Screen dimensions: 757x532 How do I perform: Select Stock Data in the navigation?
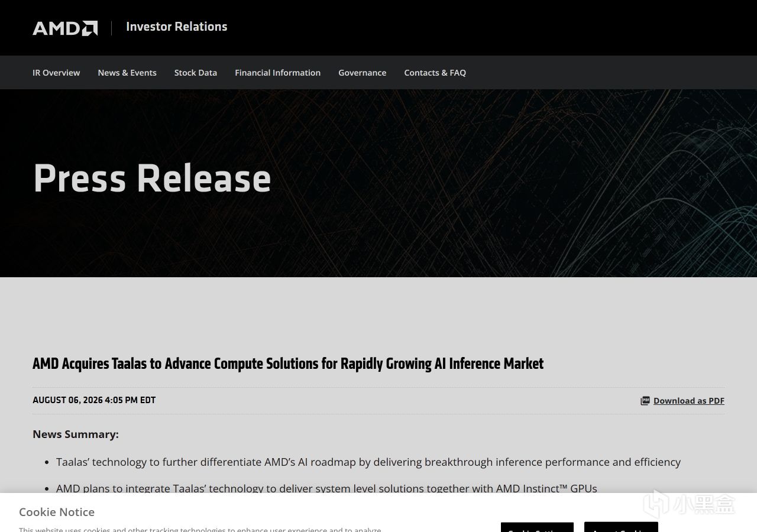(x=196, y=73)
